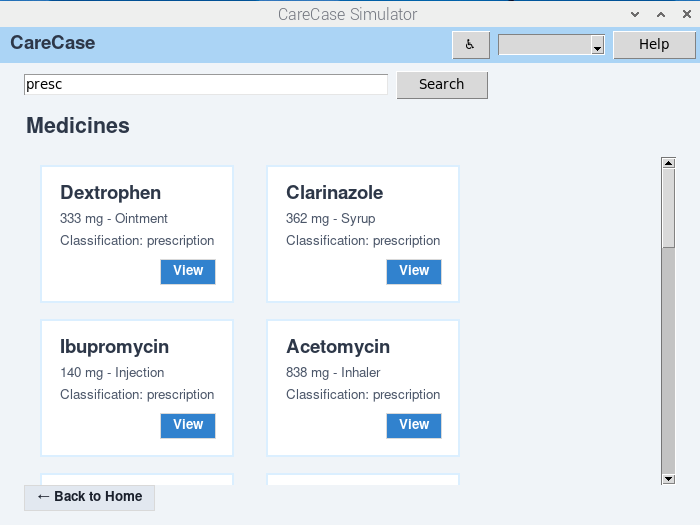Open the header dropdown combo box
Viewport: 700px width, 525px height.
(553, 45)
